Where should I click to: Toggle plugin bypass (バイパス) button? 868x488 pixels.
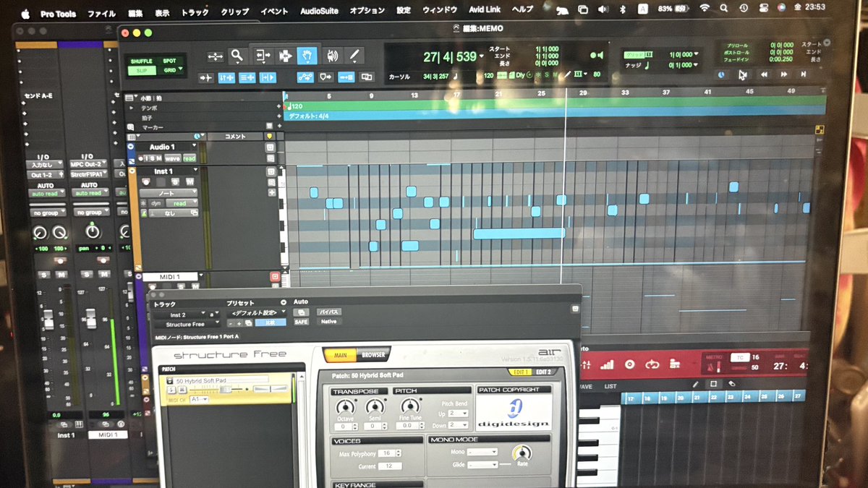click(x=329, y=312)
